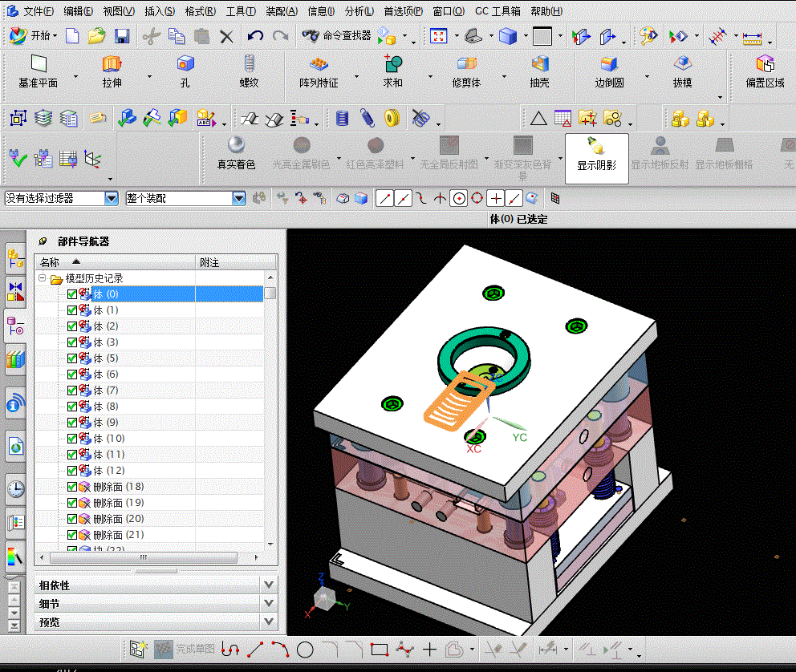Click the Open folder icon
This screenshot has height=672, width=796.
96,36
